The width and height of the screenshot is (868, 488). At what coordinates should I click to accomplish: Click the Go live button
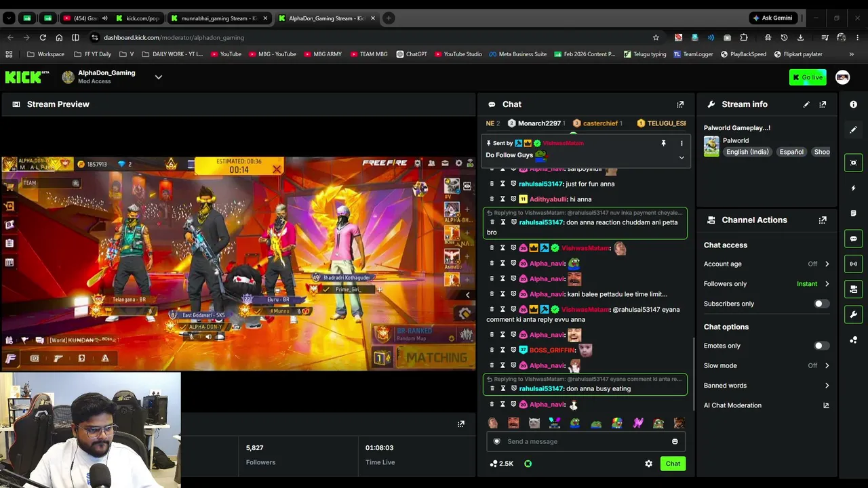pyautogui.click(x=808, y=77)
